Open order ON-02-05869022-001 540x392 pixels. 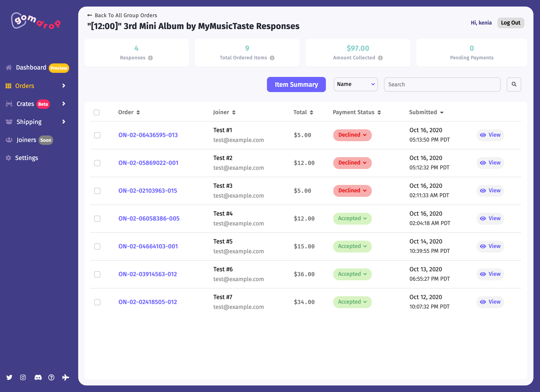coord(148,163)
